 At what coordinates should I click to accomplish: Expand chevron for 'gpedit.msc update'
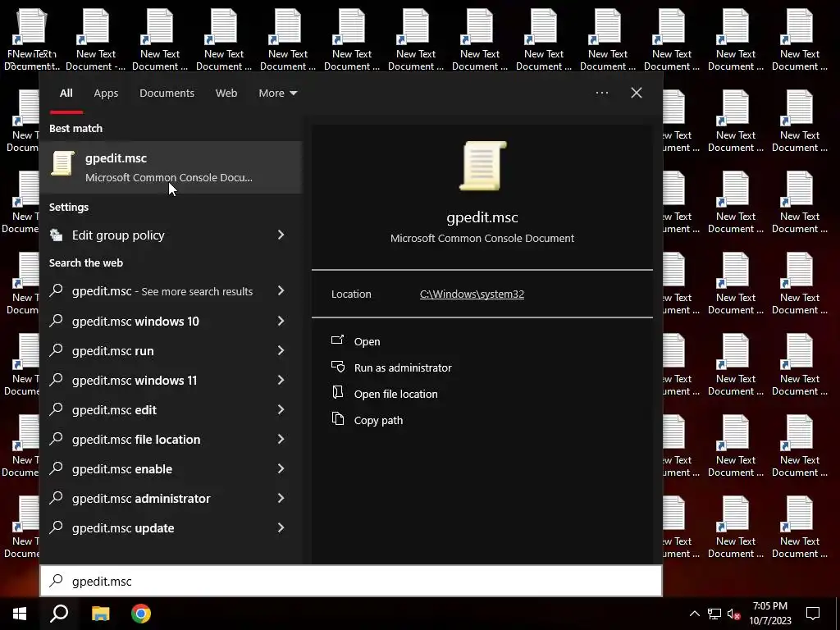pyautogui.click(x=281, y=527)
